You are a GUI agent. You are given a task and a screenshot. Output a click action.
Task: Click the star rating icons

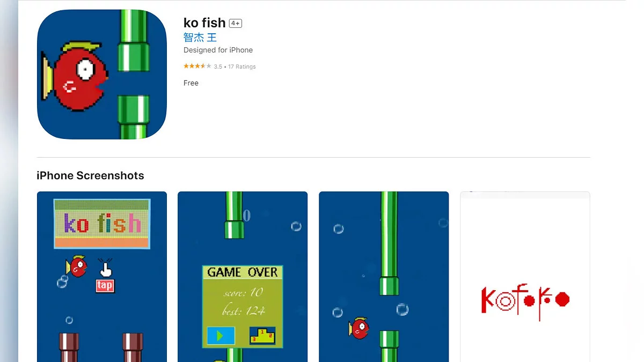(x=197, y=67)
